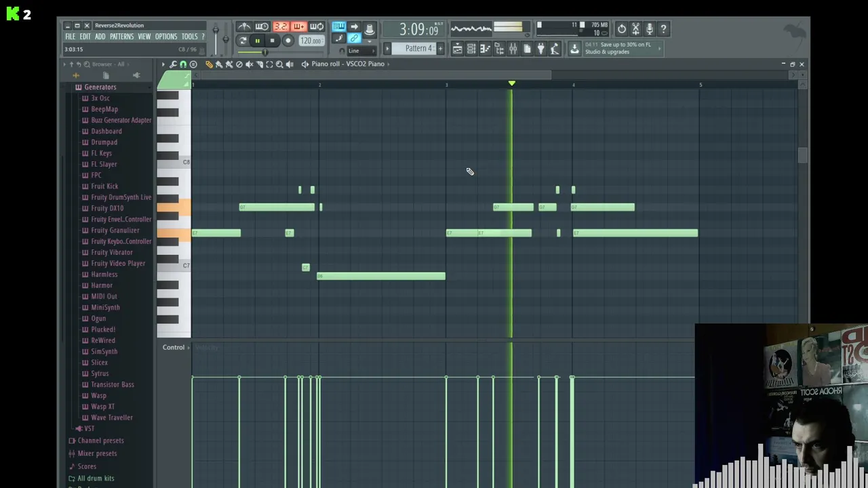Open the Browser view icon

tap(499, 49)
